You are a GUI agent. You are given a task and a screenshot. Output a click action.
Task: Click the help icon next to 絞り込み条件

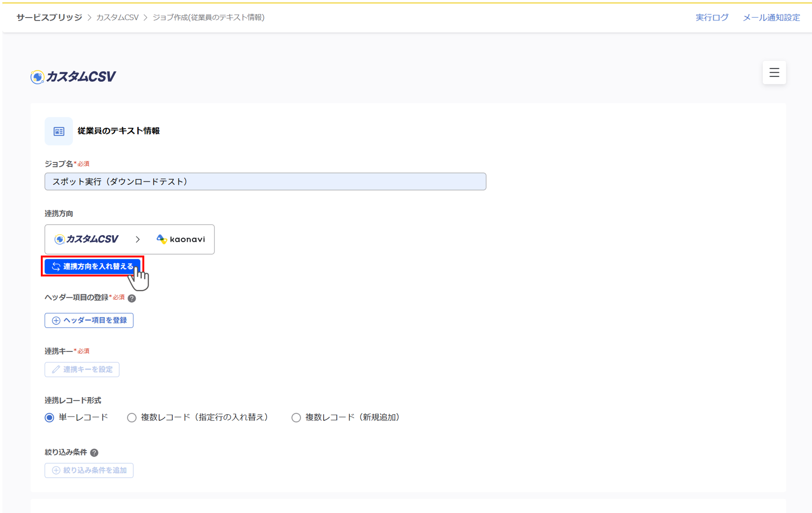pyautogui.click(x=94, y=452)
